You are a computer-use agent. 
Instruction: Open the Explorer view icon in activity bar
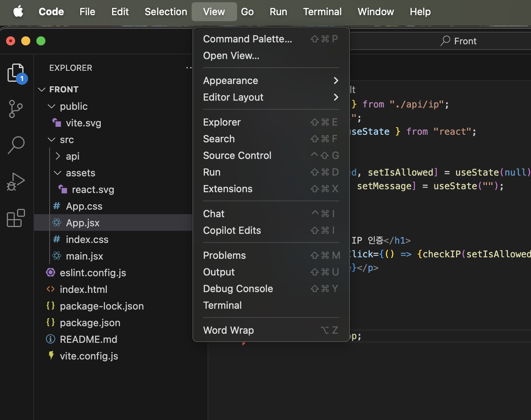tap(16, 72)
